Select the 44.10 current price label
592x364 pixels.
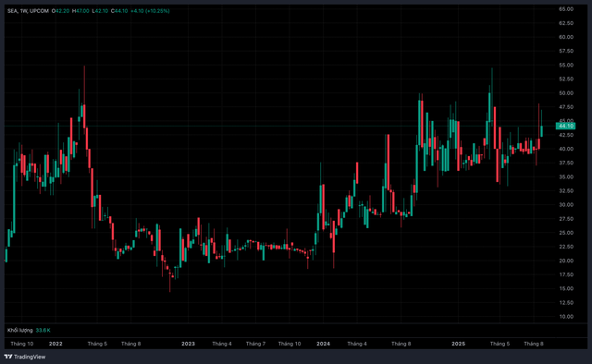[x=565, y=126]
